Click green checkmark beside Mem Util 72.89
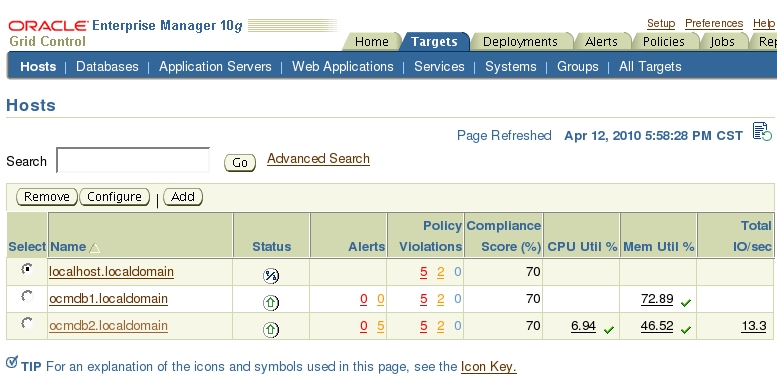The height and width of the screenshot is (389, 777). tap(686, 302)
